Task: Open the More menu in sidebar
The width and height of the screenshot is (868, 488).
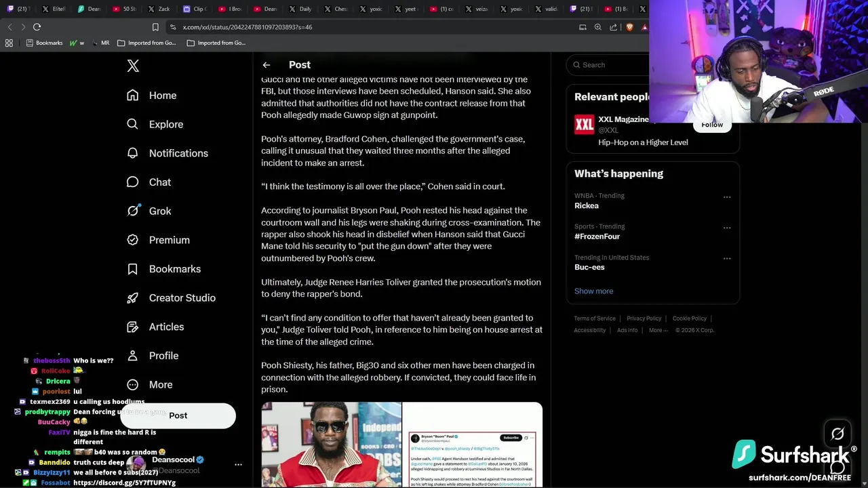Action: pyautogui.click(x=150, y=384)
